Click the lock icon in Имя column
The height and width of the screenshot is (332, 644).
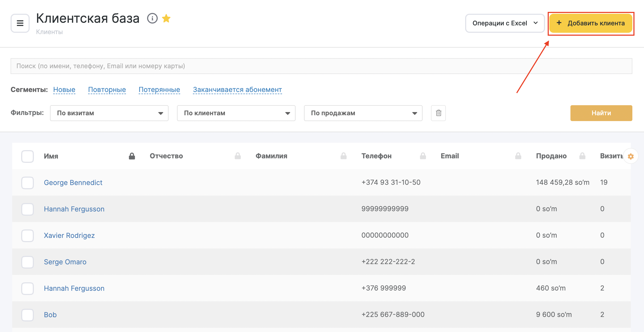coord(132,156)
